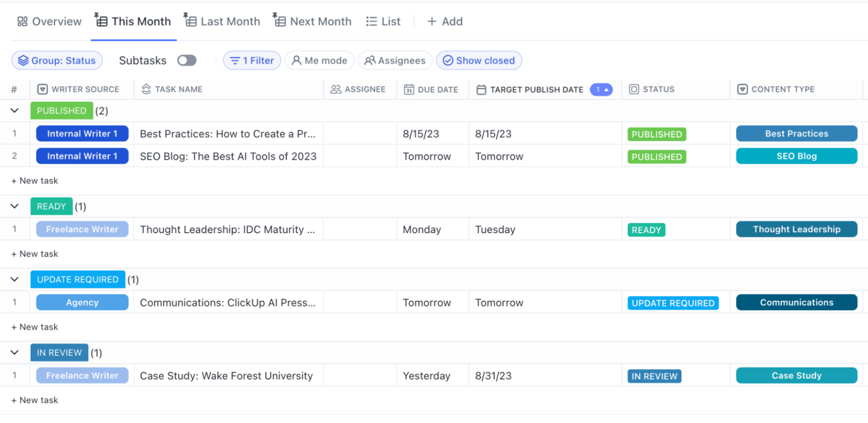Screen dimensions: 868x423
Task: Click the Due Date calendar icon
Action: pos(409,89)
